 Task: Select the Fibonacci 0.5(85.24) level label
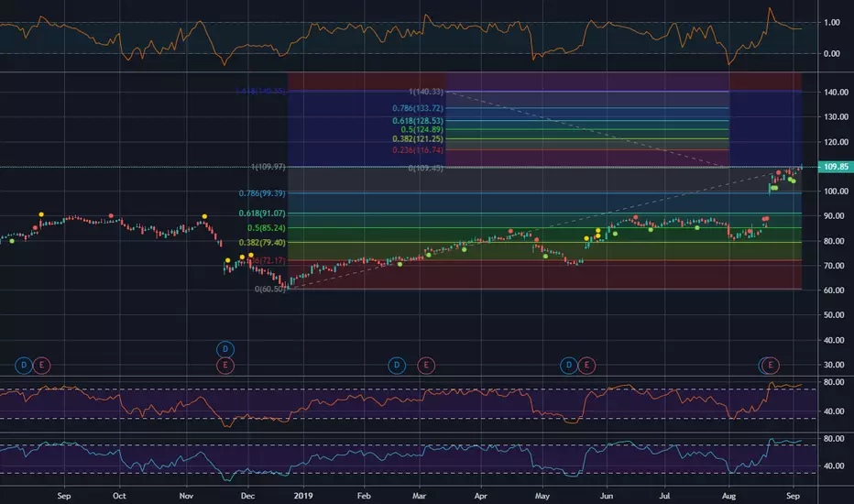coord(267,228)
